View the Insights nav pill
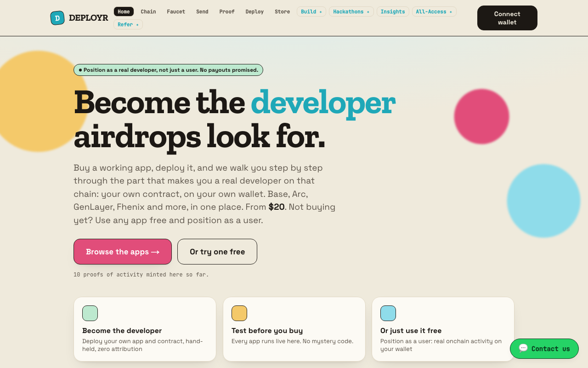The image size is (588, 368). [x=393, y=11]
